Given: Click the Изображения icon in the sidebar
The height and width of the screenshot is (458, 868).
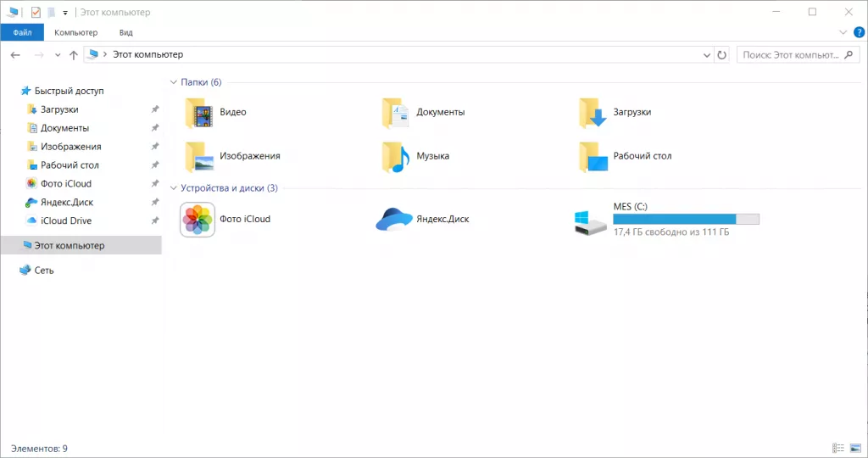Looking at the screenshot, I should point(32,146).
